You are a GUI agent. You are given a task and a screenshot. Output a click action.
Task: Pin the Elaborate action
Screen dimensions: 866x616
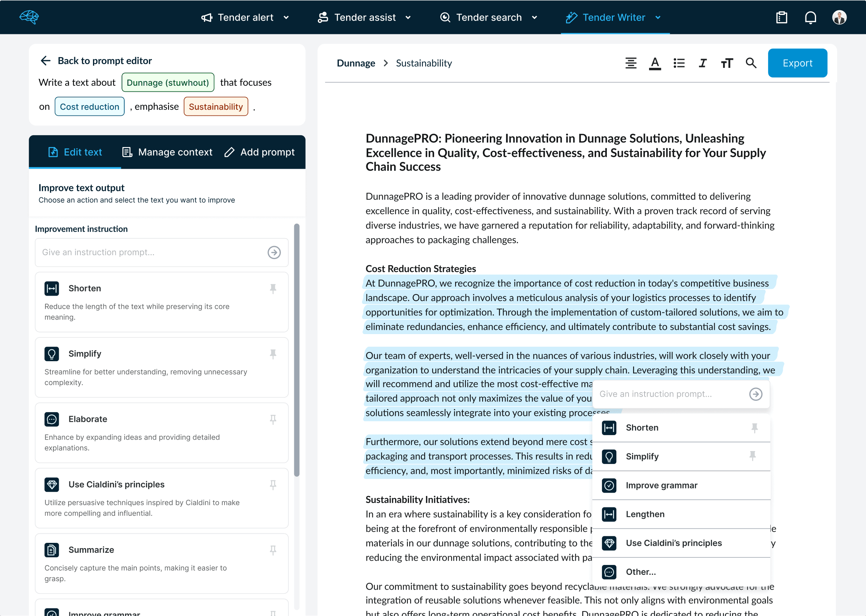point(273,419)
